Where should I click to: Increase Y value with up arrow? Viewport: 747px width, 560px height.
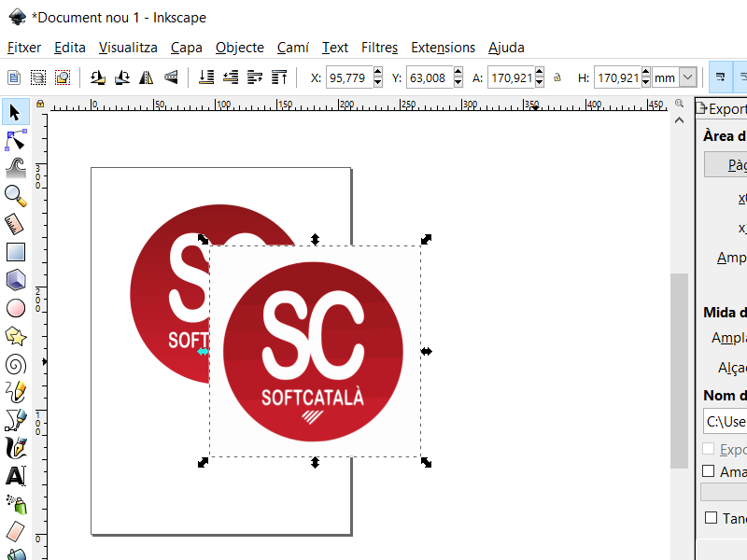point(458,73)
